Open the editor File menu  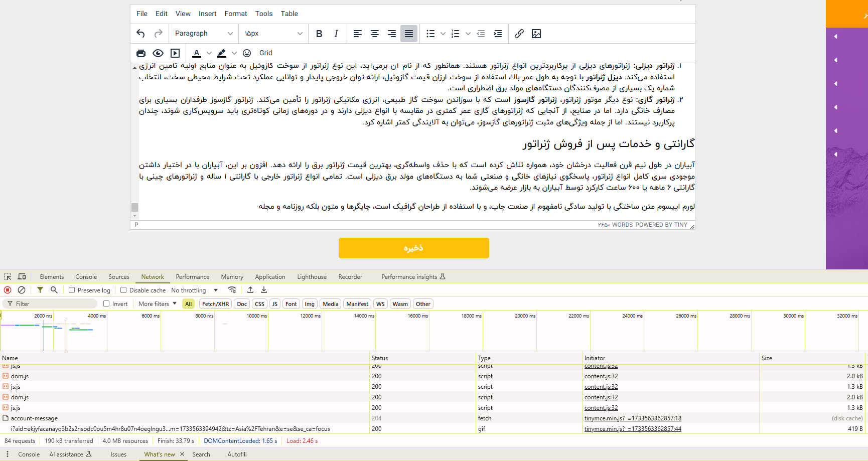point(142,14)
